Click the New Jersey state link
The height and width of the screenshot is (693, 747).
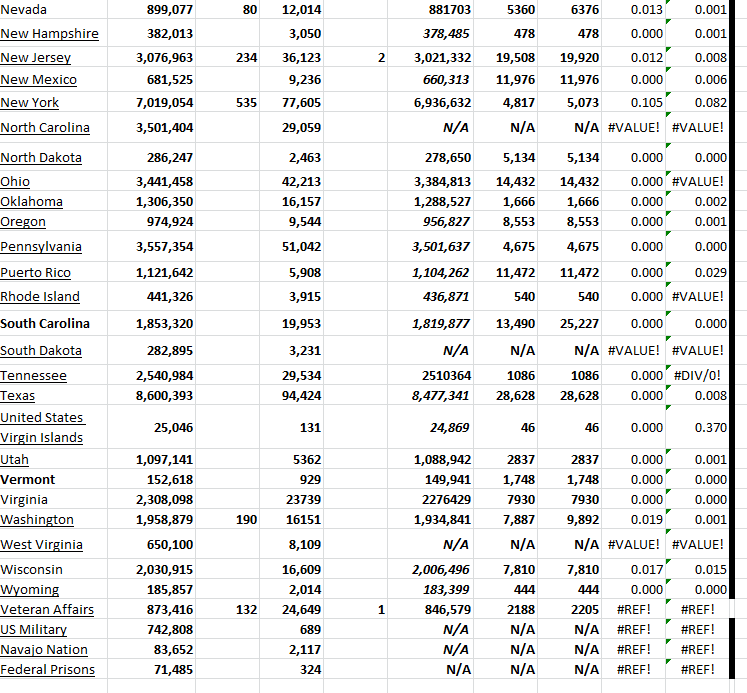(x=35, y=58)
